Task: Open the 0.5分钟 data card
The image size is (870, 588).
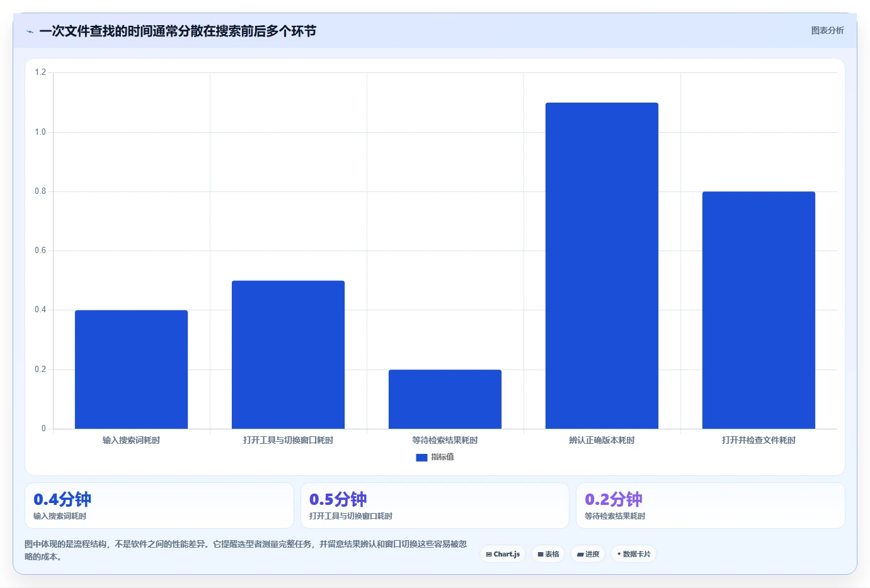Action: click(435, 506)
